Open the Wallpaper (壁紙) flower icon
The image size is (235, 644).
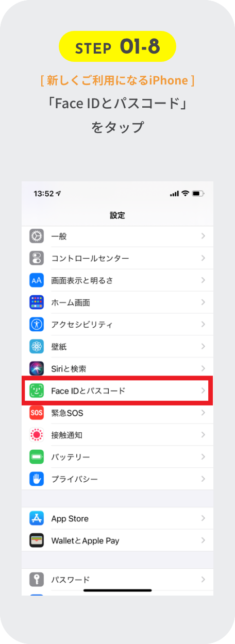(x=37, y=347)
